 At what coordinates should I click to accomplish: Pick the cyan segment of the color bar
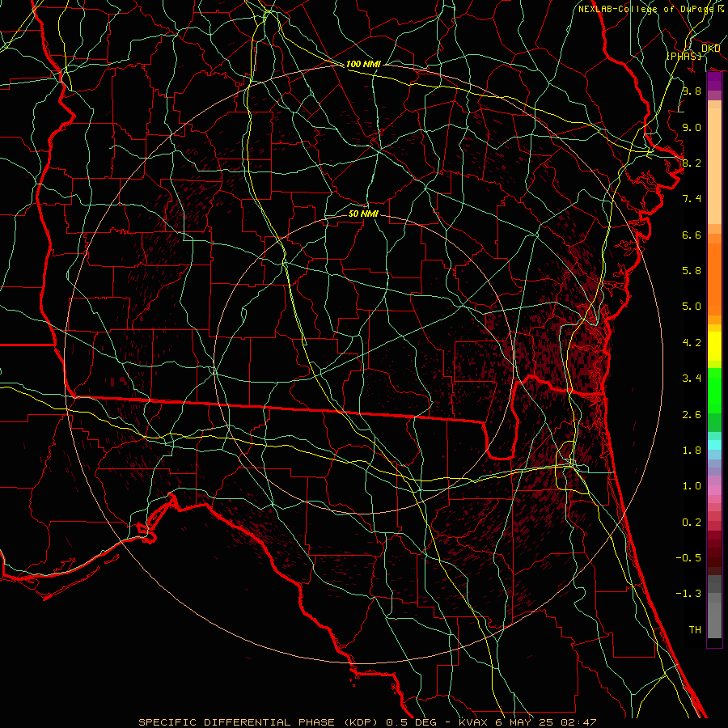[714, 445]
